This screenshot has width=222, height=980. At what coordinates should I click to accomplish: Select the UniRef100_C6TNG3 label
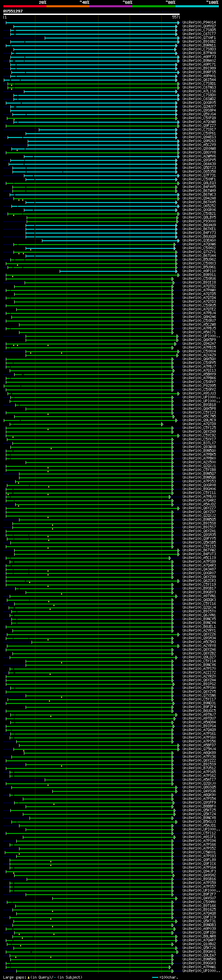199,88
